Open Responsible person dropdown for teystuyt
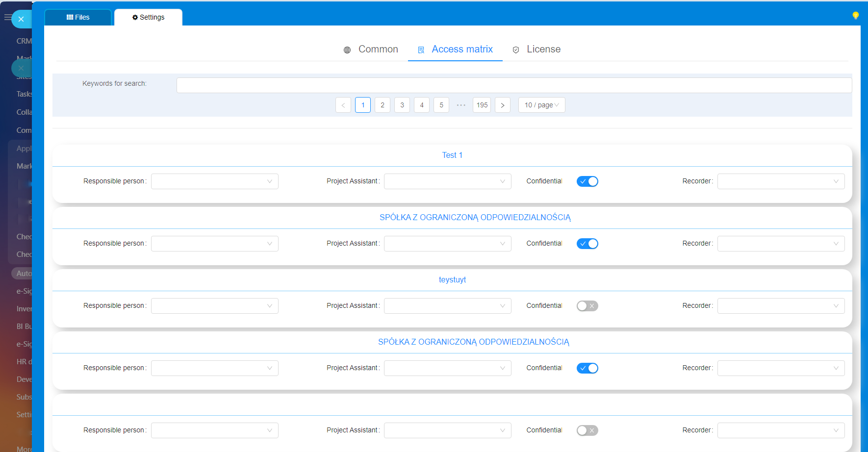Viewport: 868px width, 452px height. (x=215, y=306)
